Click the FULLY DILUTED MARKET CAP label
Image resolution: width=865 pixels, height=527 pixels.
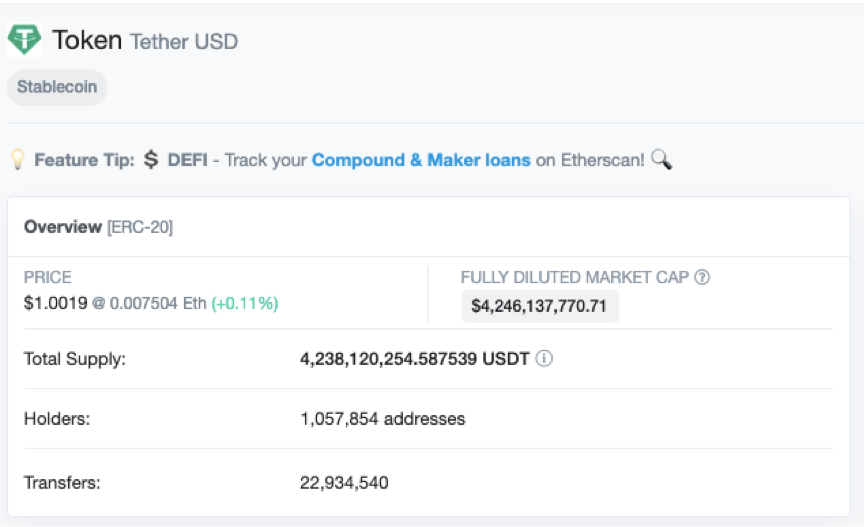coord(575,277)
